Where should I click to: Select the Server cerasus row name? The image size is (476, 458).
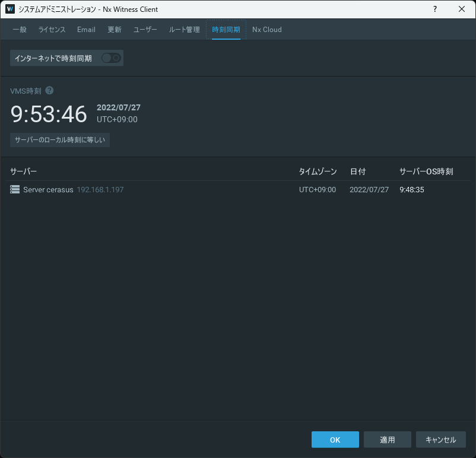[48, 190]
